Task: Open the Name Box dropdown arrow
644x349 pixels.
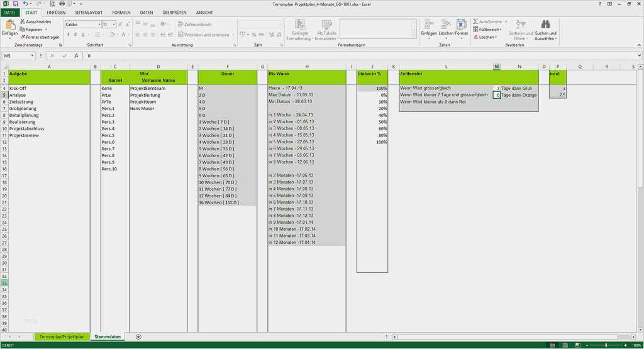Action: tap(32, 56)
